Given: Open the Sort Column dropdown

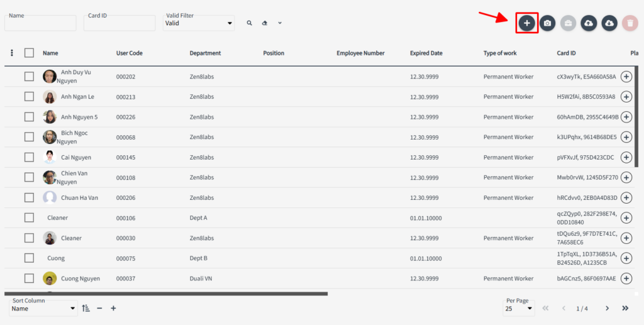Looking at the screenshot, I should [43, 309].
